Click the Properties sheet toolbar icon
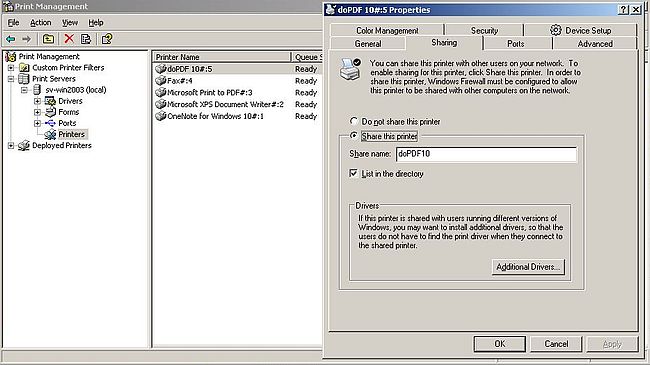 click(x=86, y=39)
